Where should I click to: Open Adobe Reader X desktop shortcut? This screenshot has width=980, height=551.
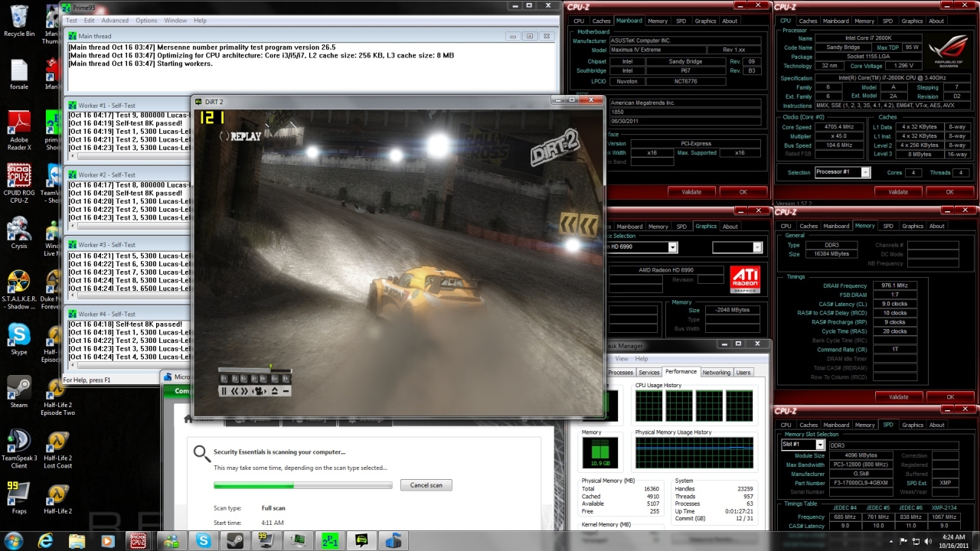tap(19, 131)
